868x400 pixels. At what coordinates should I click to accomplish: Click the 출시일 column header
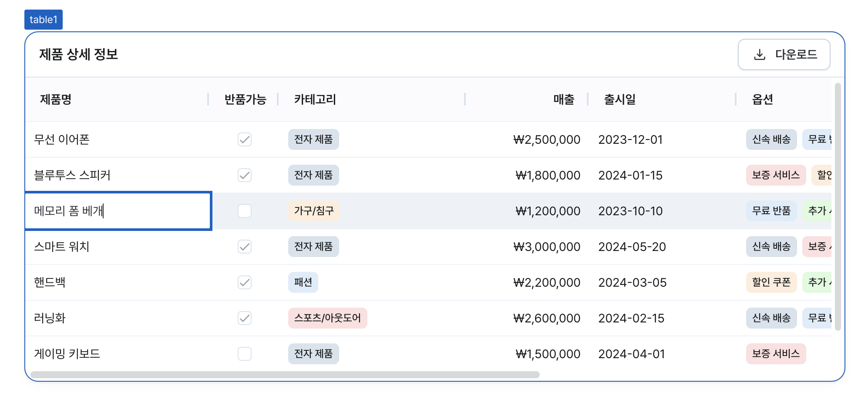(x=620, y=99)
